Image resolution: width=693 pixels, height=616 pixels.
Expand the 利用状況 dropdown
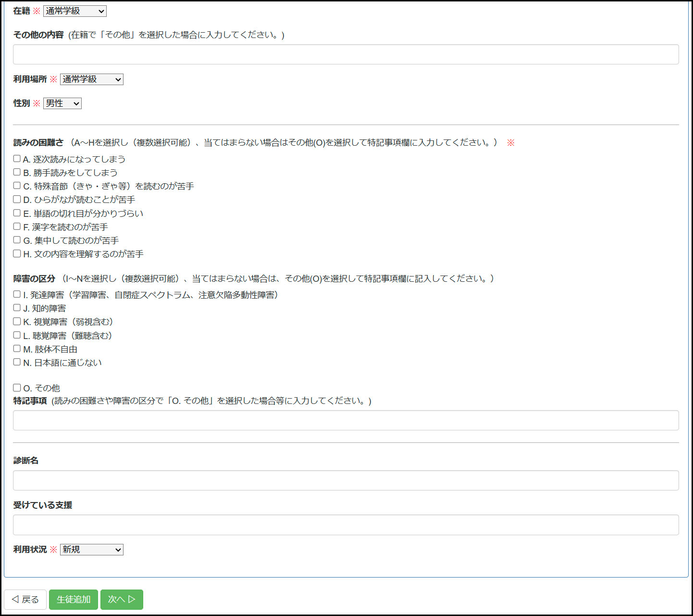(x=91, y=550)
